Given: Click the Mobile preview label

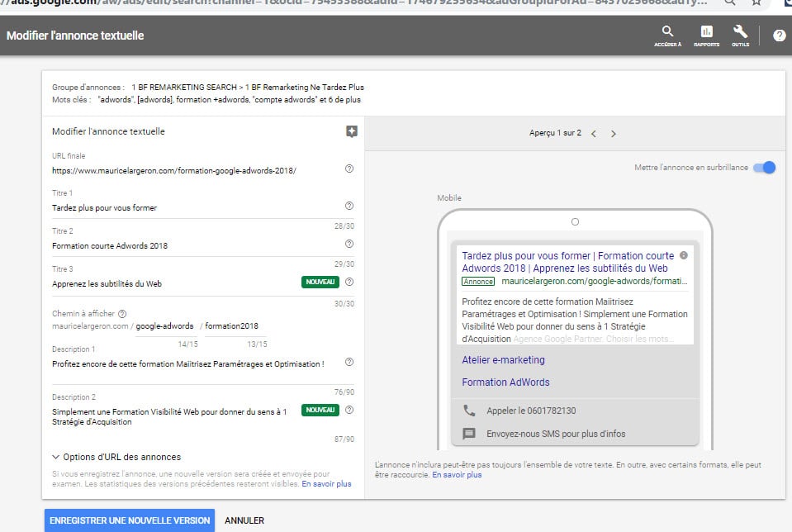Looking at the screenshot, I should [449, 198].
